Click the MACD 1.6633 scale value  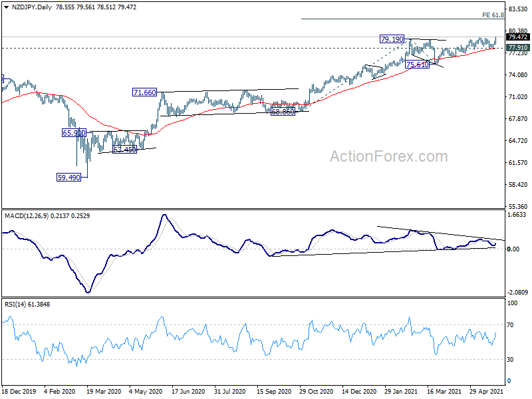(517, 215)
